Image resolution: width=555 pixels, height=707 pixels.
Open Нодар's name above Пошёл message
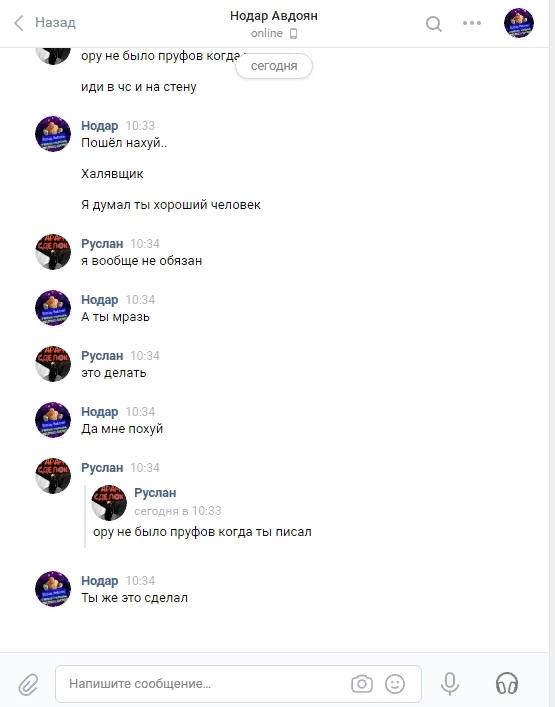tap(100, 126)
